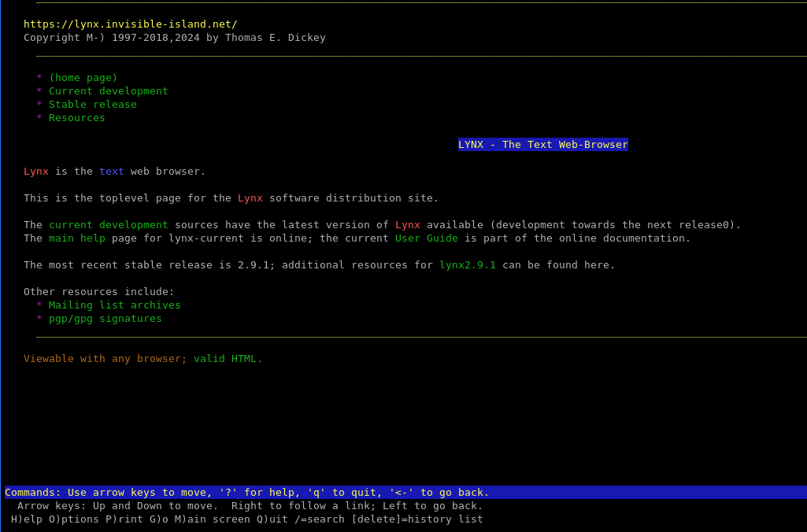Click 'Viewable with any browser' link
Image resolution: width=807 pixels, height=532 pixels.
pos(105,359)
